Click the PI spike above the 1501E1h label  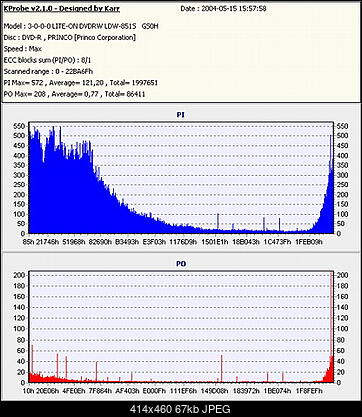(218, 222)
